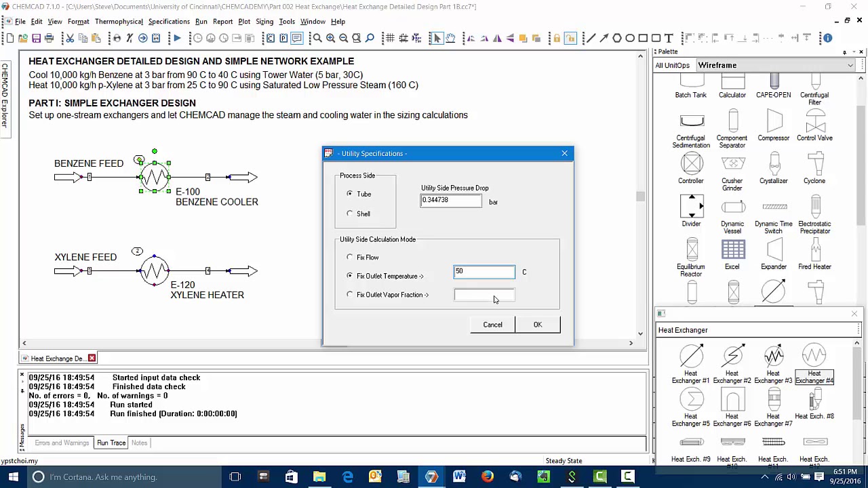Click Utility Side Pressure Drop field
Image resolution: width=868 pixels, height=488 pixels.
tap(451, 201)
